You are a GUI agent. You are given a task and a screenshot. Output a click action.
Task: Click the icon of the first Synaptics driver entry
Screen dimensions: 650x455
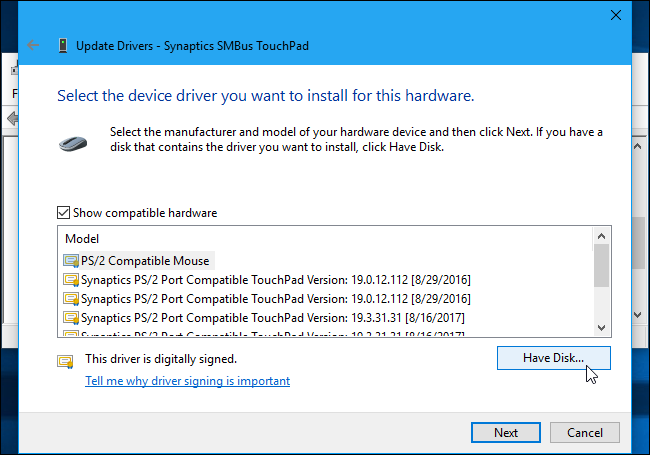(71, 279)
